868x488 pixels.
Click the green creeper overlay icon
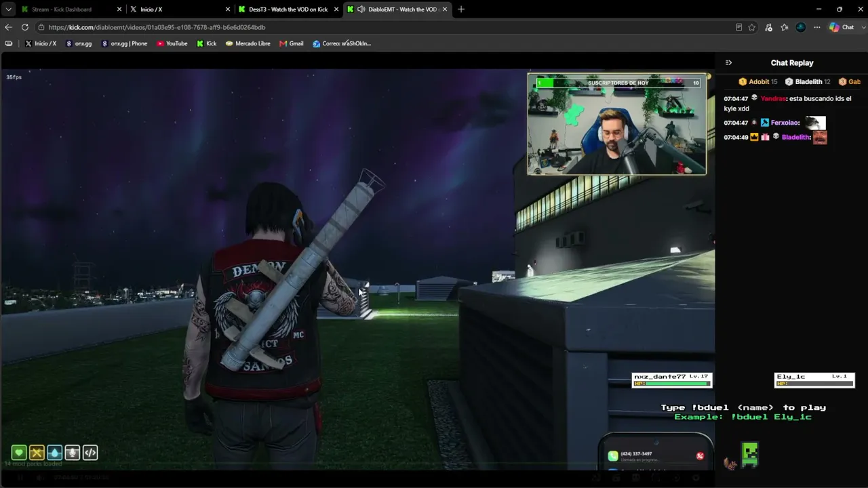[x=749, y=454]
